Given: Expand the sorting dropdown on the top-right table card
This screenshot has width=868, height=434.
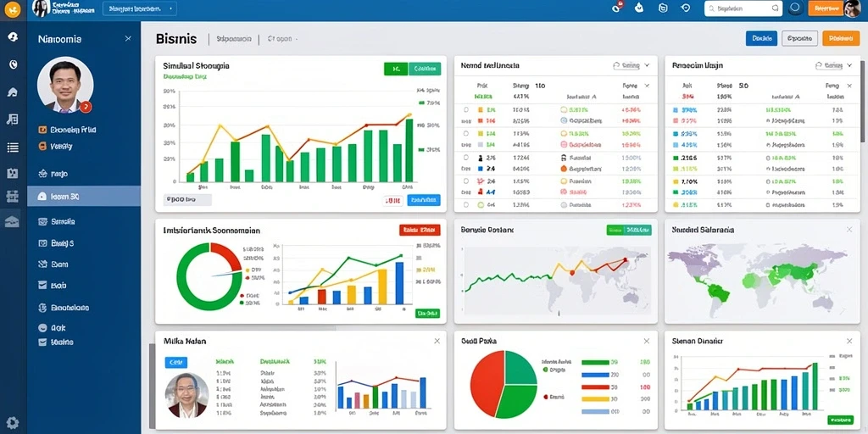Looking at the screenshot, I should [834, 65].
